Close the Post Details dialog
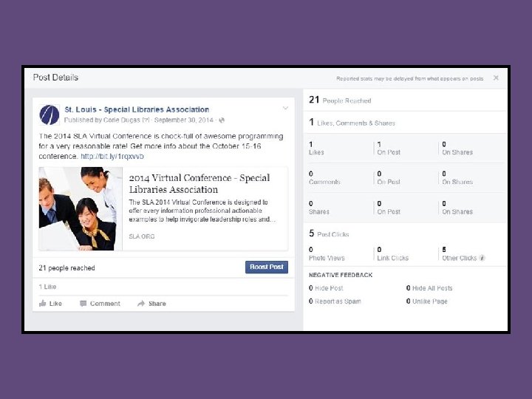The image size is (532, 399). [496, 78]
